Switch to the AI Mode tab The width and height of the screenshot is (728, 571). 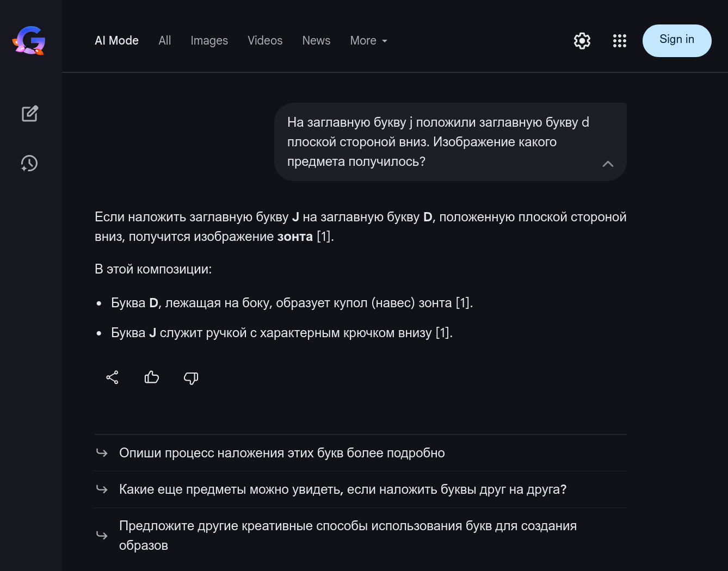click(116, 41)
